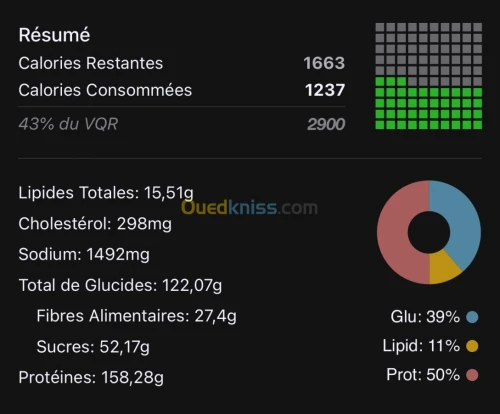Select the Résumé heading

point(54,35)
